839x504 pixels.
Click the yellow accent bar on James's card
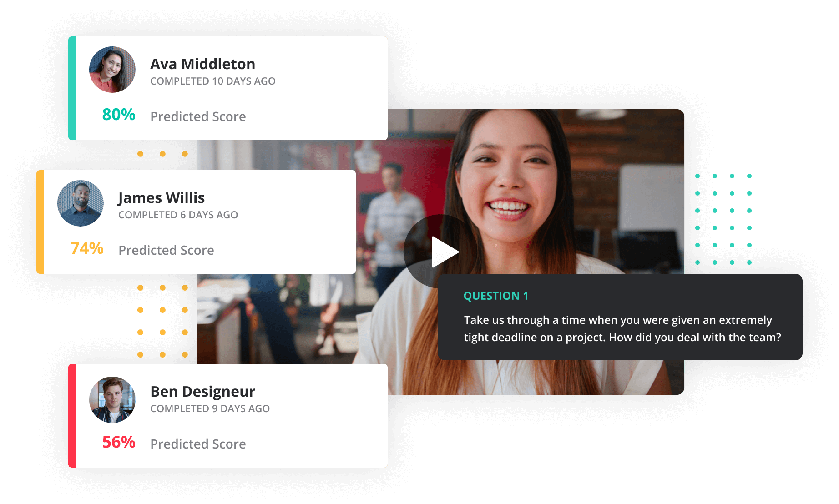click(x=40, y=222)
